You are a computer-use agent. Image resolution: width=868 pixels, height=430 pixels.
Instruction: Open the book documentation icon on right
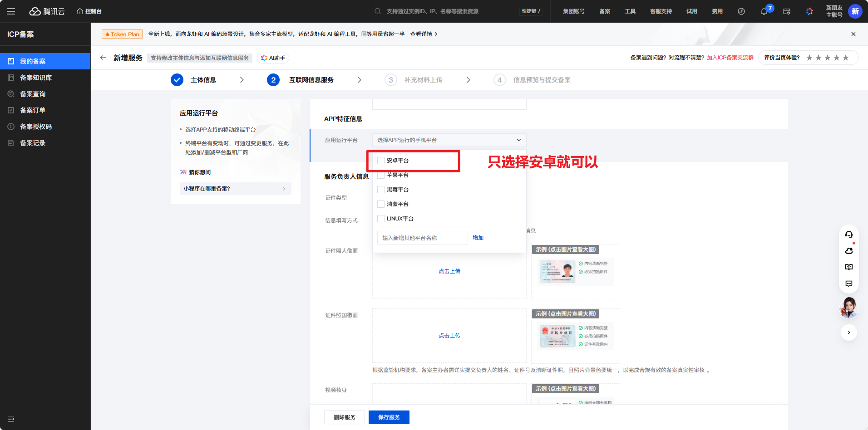pos(849,267)
